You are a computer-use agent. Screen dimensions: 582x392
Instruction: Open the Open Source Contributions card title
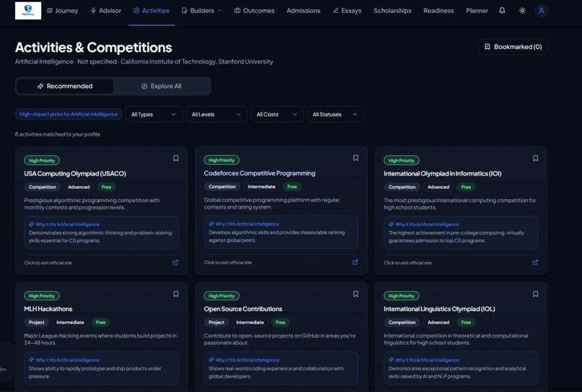point(243,309)
